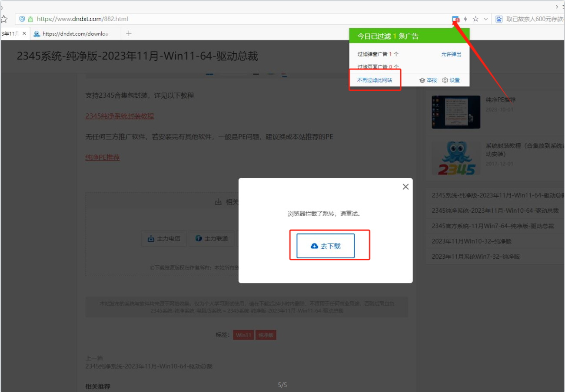Screen dimensions: 565x392
Task: Click the 主力联通 download button
Action: [x=212, y=238]
